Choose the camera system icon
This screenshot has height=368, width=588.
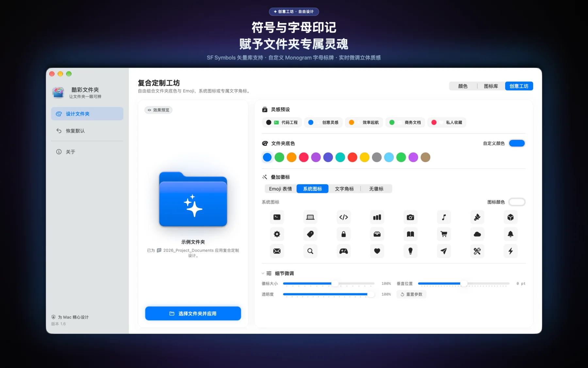tap(410, 217)
